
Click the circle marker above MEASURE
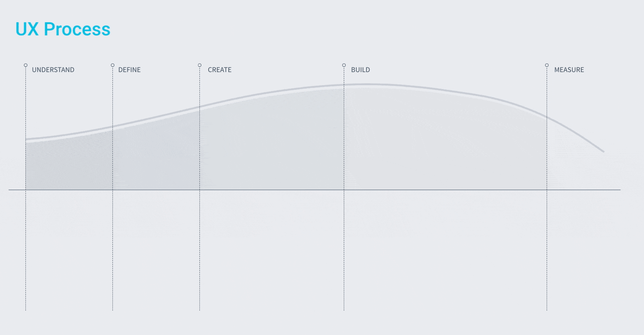coord(547,65)
